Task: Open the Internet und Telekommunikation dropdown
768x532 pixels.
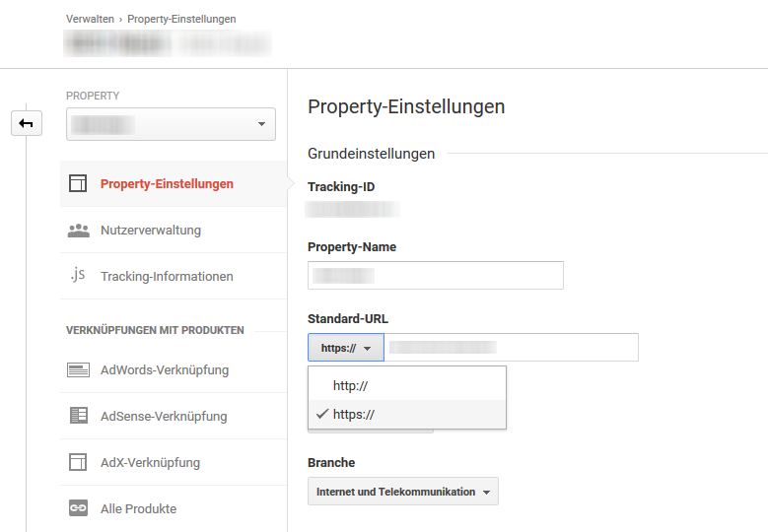Action: tap(403, 492)
